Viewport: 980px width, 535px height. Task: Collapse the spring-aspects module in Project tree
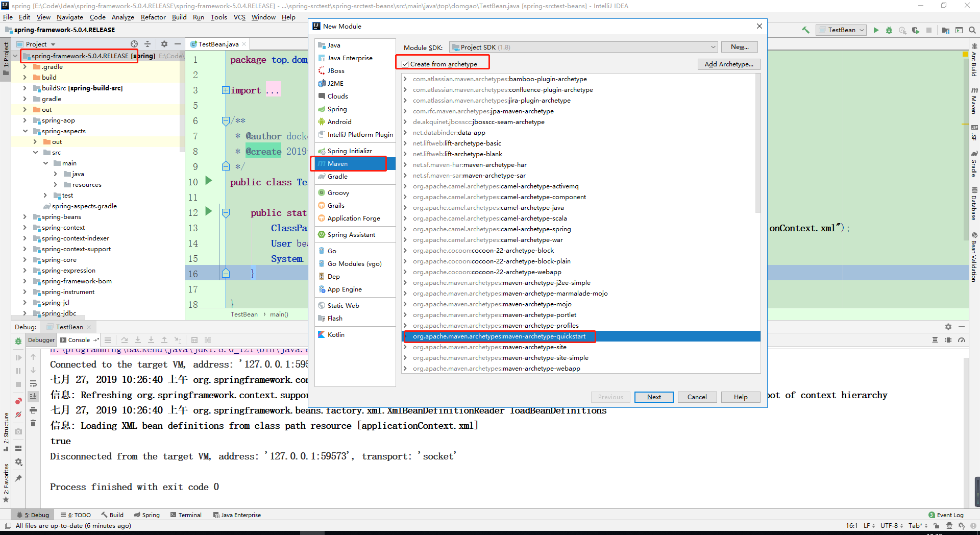point(24,131)
